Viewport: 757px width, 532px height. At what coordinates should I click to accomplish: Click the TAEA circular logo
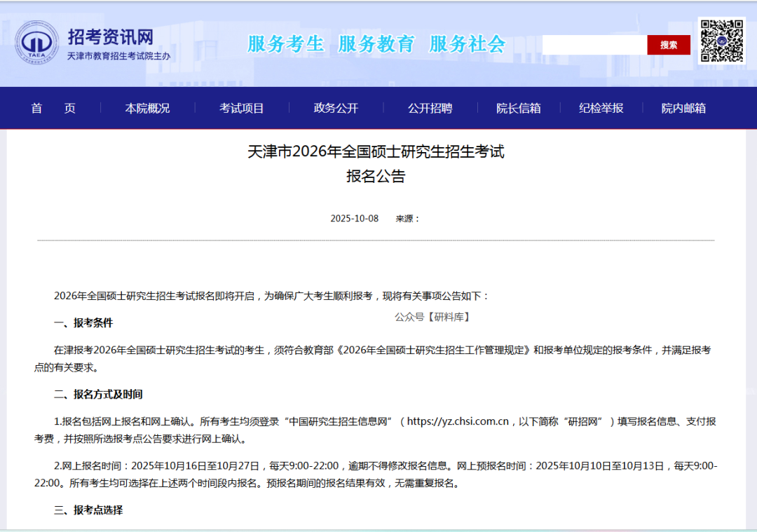(x=39, y=43)
